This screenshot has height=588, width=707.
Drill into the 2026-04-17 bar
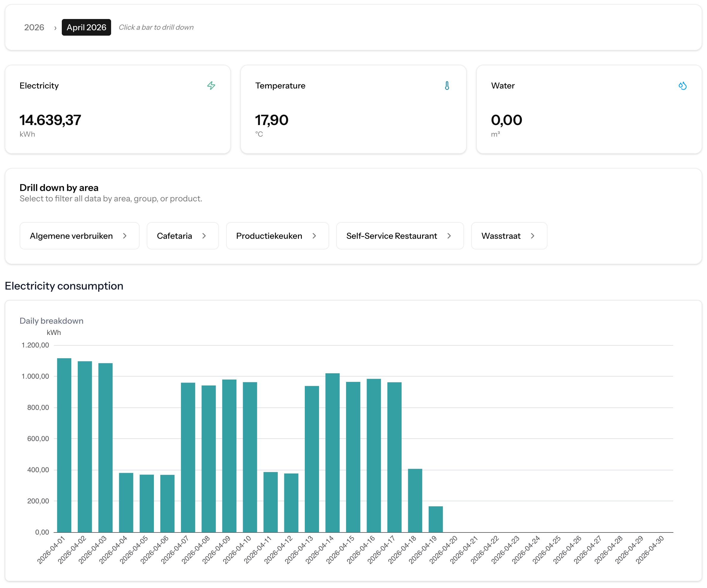click(x=394, y=457)
